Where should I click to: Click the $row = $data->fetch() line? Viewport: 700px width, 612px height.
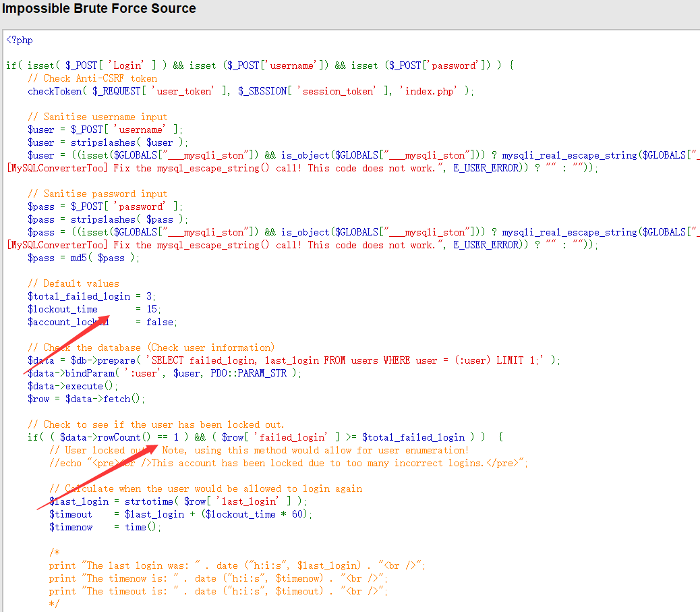pos(86,399)
